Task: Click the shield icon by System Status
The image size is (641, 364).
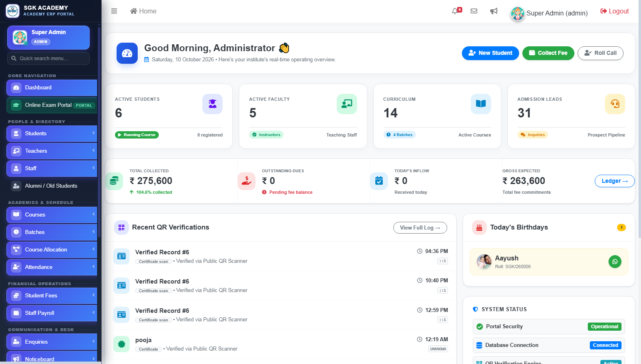Action: 476,309
